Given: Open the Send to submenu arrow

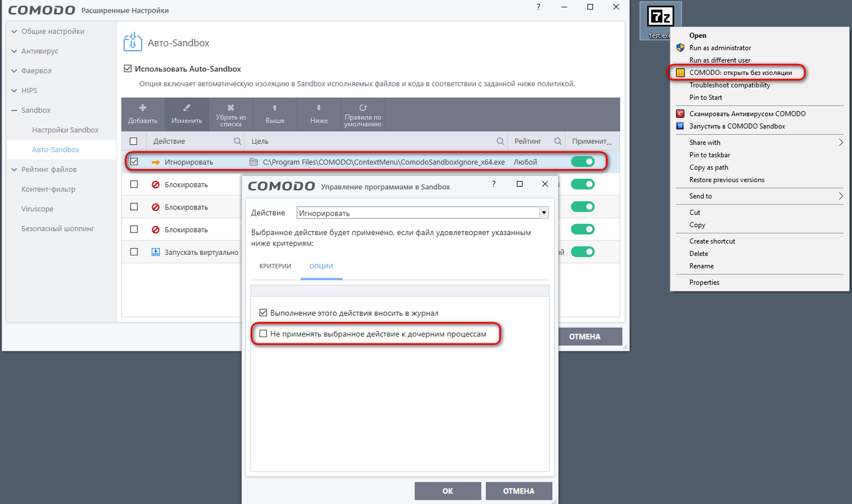Looking at the screenshot, I should [841, 196].
